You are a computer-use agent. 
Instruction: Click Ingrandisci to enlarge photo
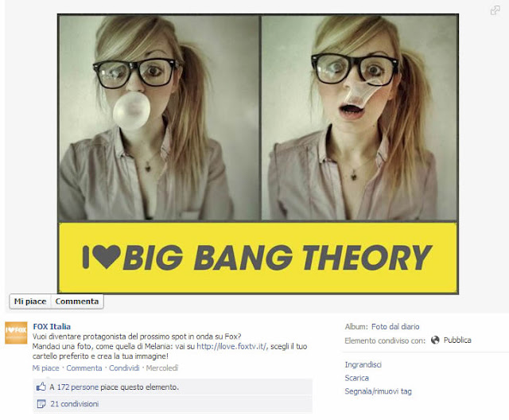click(363, 364)
